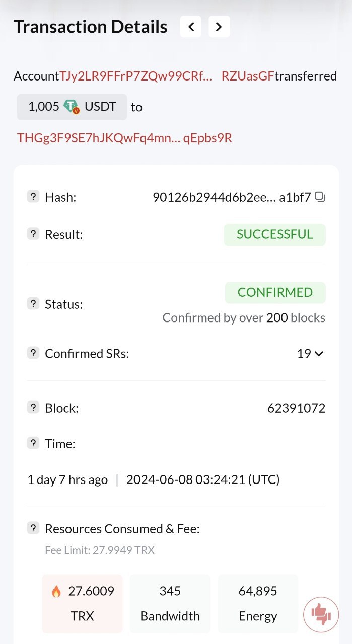Click the help icon beside Block
The image size is (352, 644).
(33, 407)
